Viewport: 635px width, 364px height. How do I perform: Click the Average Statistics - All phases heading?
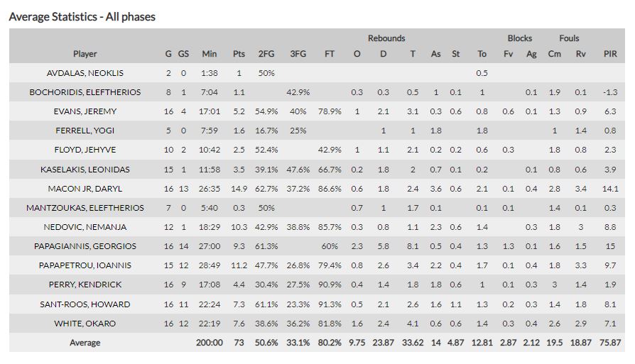tap(82, 16)
